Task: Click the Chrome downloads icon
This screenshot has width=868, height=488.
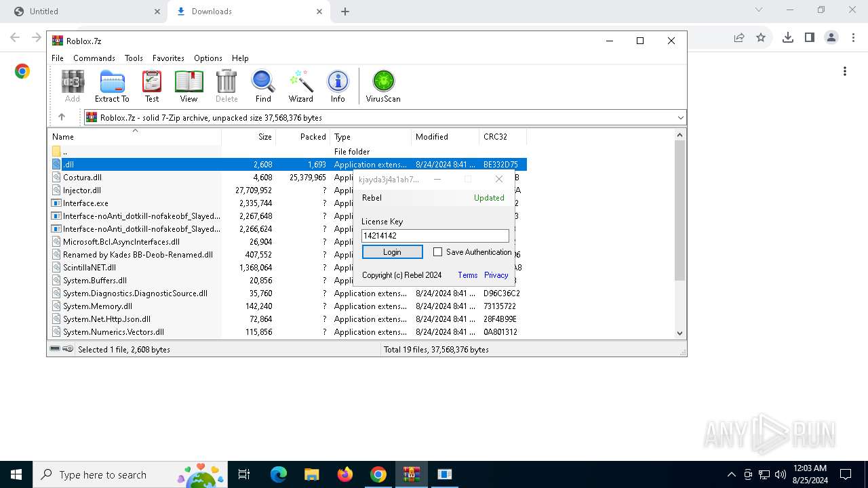Action: point(788,37)
